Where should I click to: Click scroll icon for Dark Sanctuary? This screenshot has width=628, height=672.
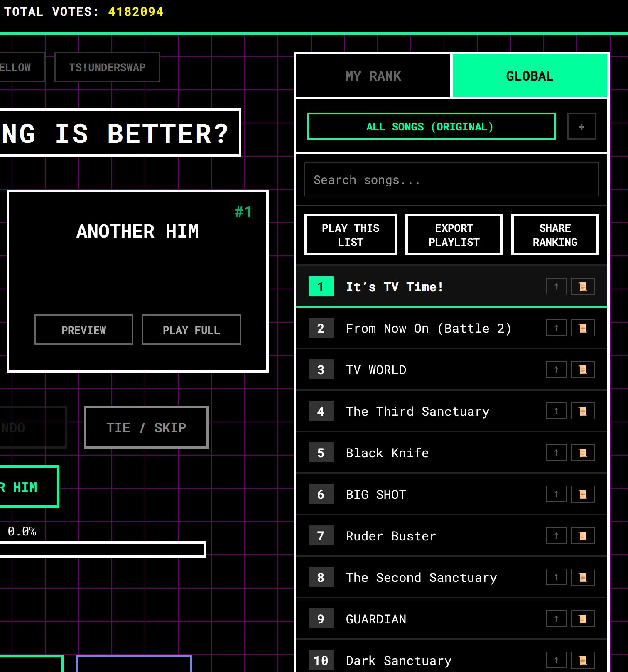pos(583,660)
